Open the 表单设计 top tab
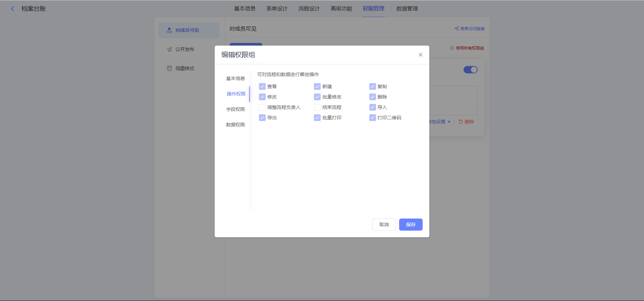 pyautogui.click(x=277, y=9)
